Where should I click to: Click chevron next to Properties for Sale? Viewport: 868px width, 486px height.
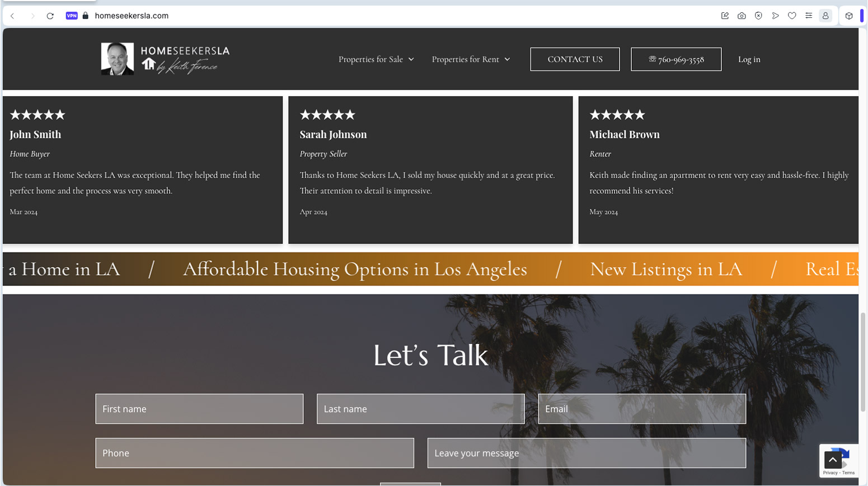point(411,59)
